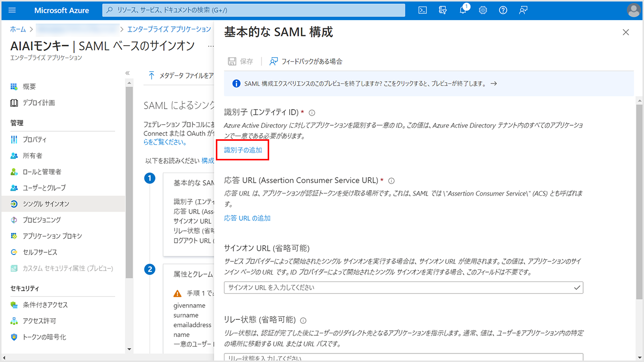
Task: Open the portal hamburger menu
Action: pos(13,10)
